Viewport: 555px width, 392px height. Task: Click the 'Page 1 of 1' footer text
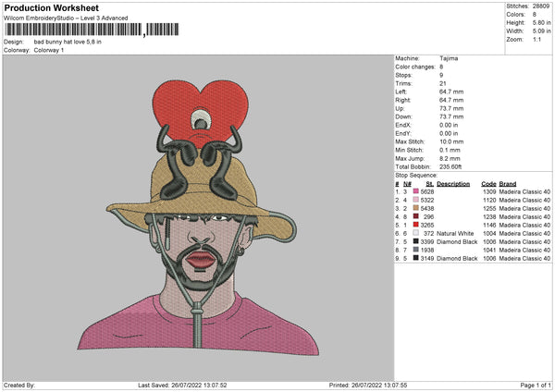536,385
